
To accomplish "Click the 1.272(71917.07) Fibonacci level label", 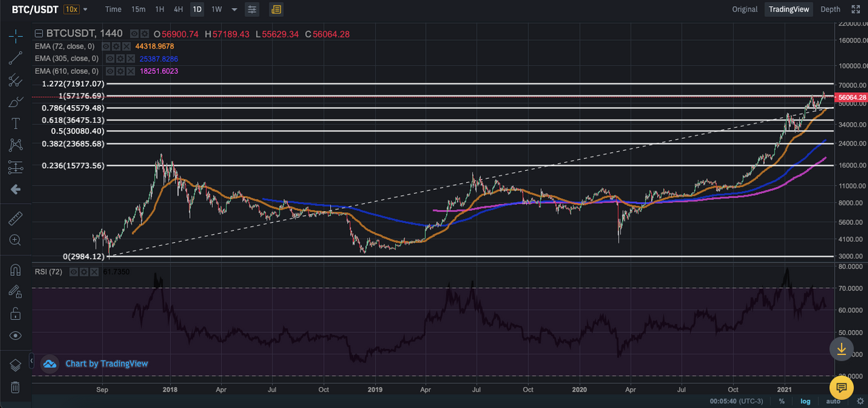I will [73, 83].
